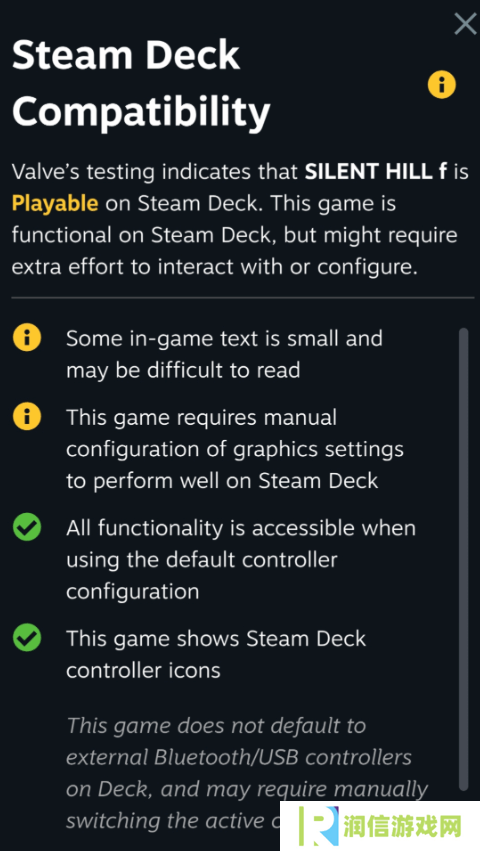Select the Steam Deck controller icons line
The height and width of the screenshot is (851, 480).
pyautogui.click(x=216, y=654)
